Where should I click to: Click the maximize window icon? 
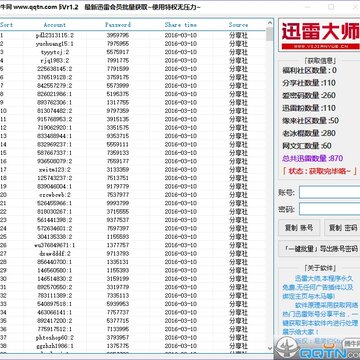click(331, 7)
